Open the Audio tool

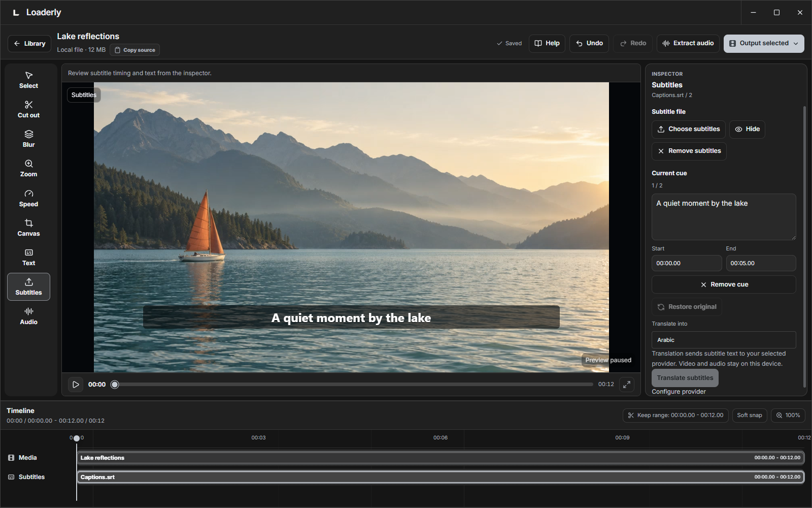point(28,316)
